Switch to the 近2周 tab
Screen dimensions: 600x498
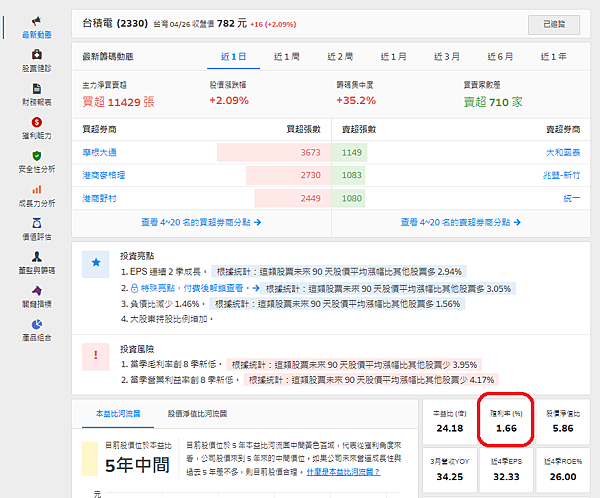tap(340, 57)
